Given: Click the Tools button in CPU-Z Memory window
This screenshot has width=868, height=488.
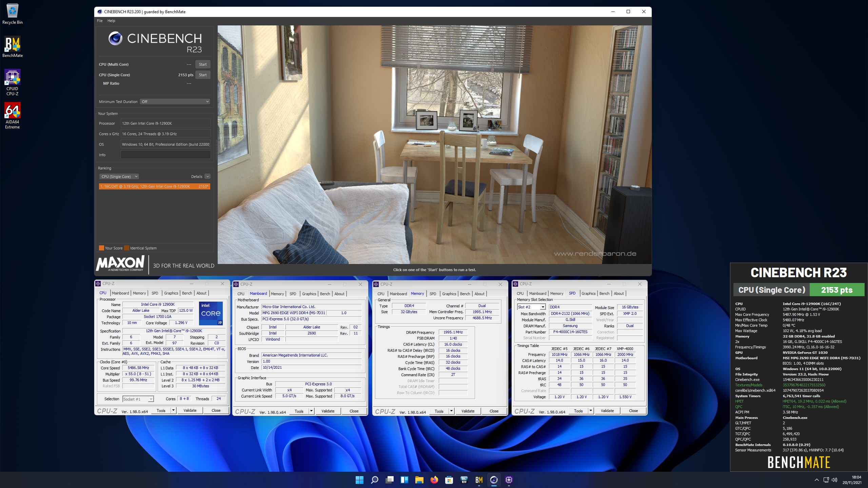Looking at the screenshot, I should click(439, 411).
